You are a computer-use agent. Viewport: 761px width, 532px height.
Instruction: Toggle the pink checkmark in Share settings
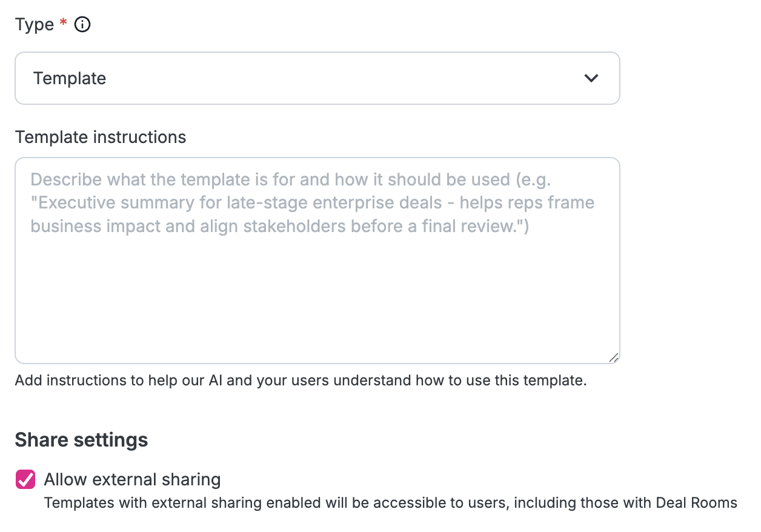(x=25, y=480)
